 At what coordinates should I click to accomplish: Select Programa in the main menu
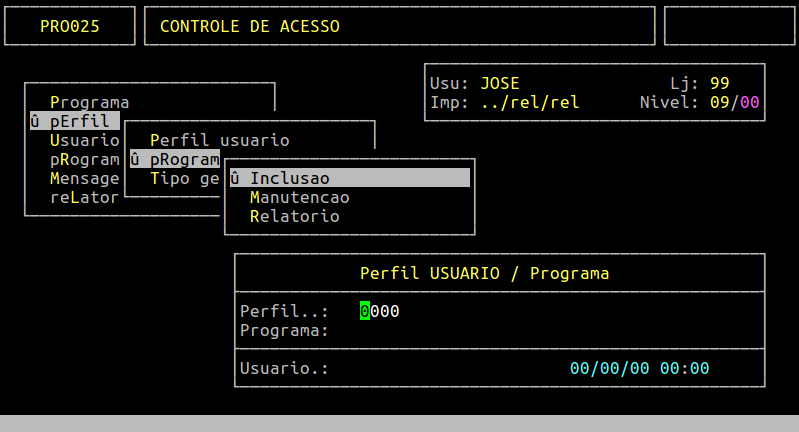89,102
